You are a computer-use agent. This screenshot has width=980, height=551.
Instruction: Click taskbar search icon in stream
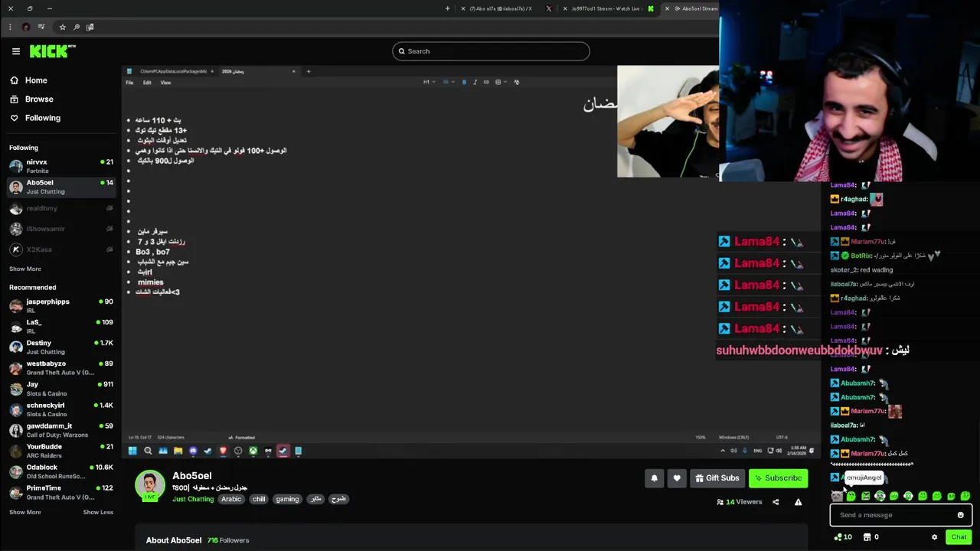tap(148, 451)
